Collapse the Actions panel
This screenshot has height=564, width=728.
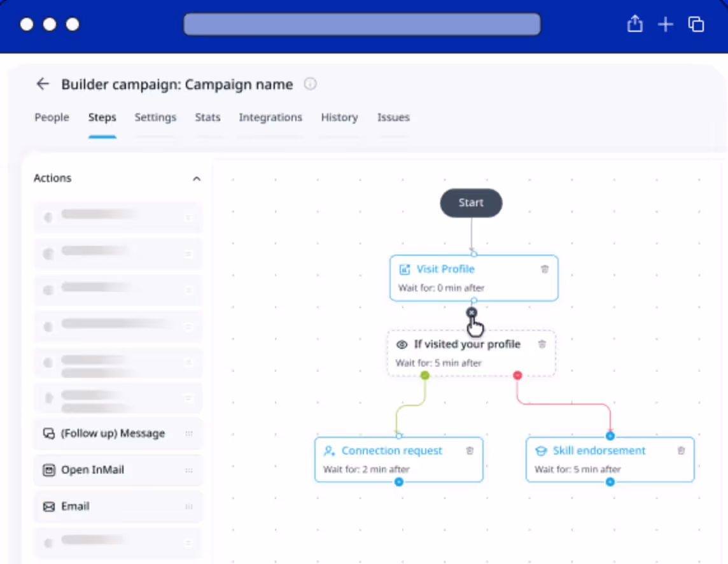click(197, 178)
